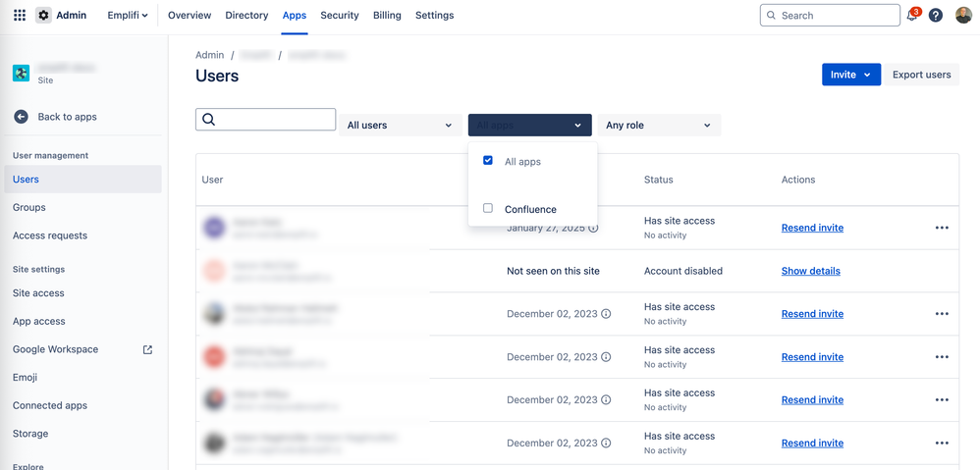Viewport: 980px width, 470px height.
Task: Open the All users filter dropdown
Action: (x=400, y=125)
